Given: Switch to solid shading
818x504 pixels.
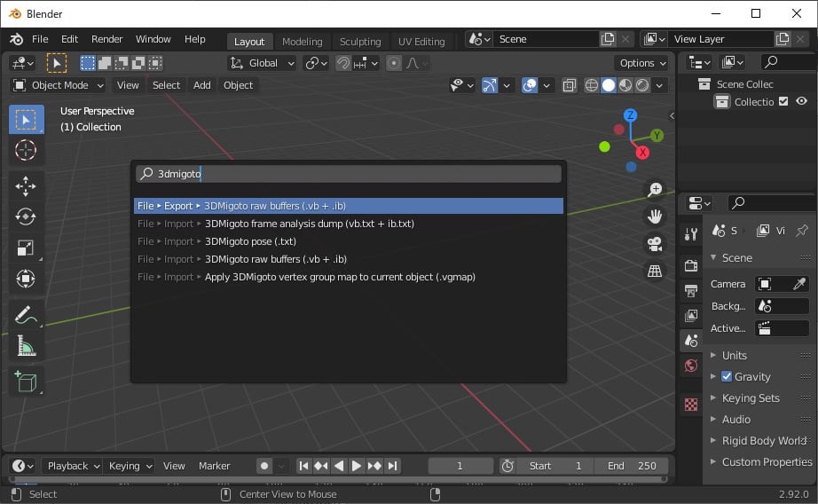Looking at the screenshot, I should (x=609, y=85).
